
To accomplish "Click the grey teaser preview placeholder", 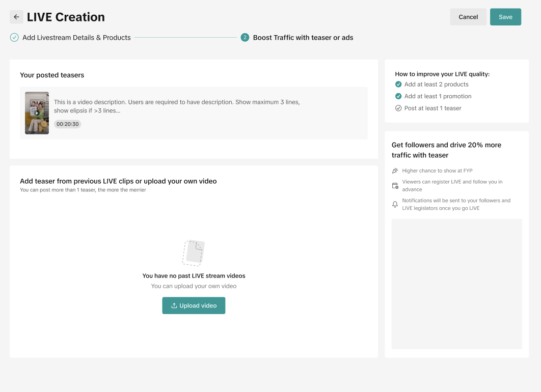I will [456, 284].
